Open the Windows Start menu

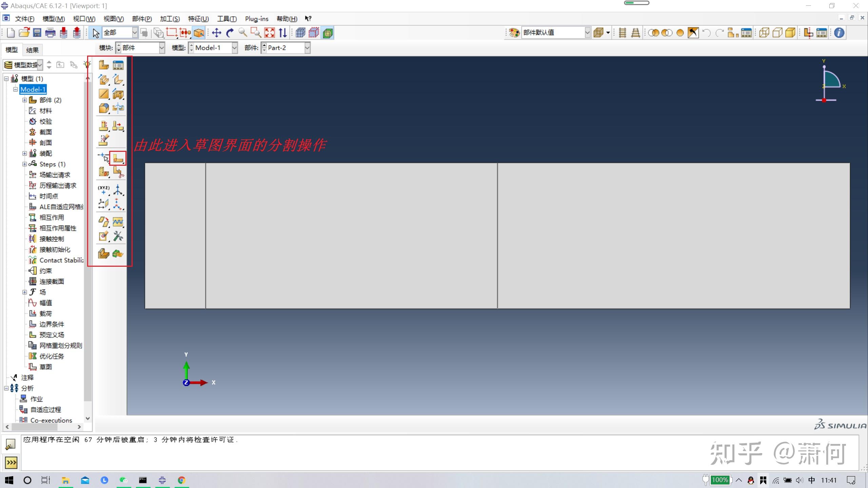pyautogui.click(x=9, y=480)
